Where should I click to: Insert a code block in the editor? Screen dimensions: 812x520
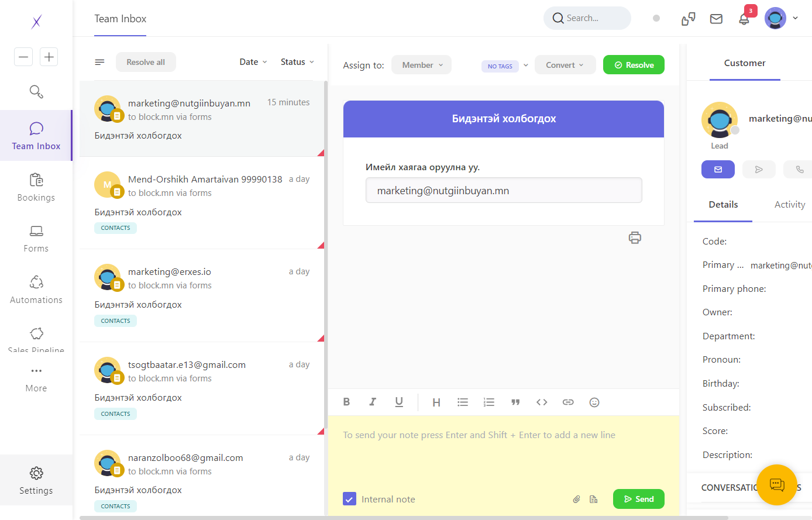pyautogui.click(x=542, y=402)
